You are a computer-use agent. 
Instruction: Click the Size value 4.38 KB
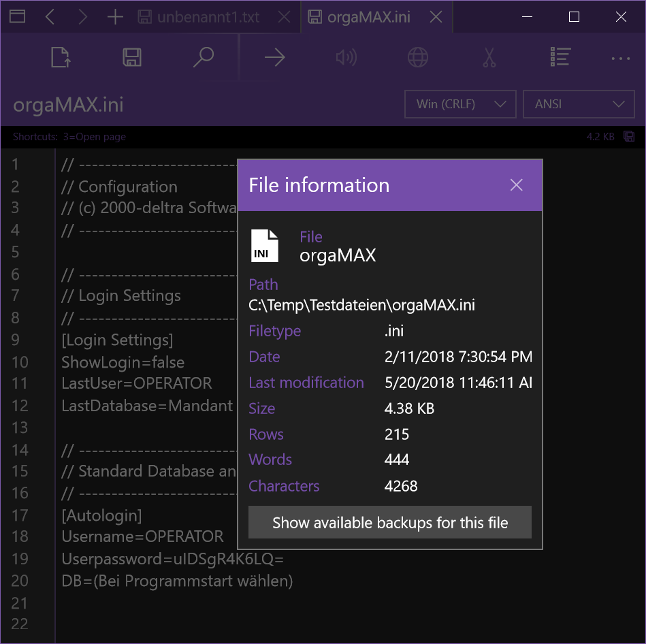coord(409,408)
